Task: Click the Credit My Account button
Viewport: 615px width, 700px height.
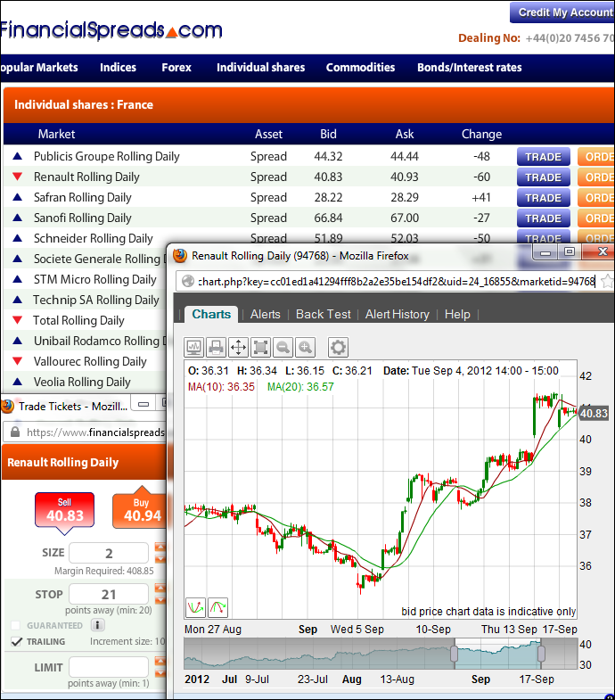Action: point(562,12)
